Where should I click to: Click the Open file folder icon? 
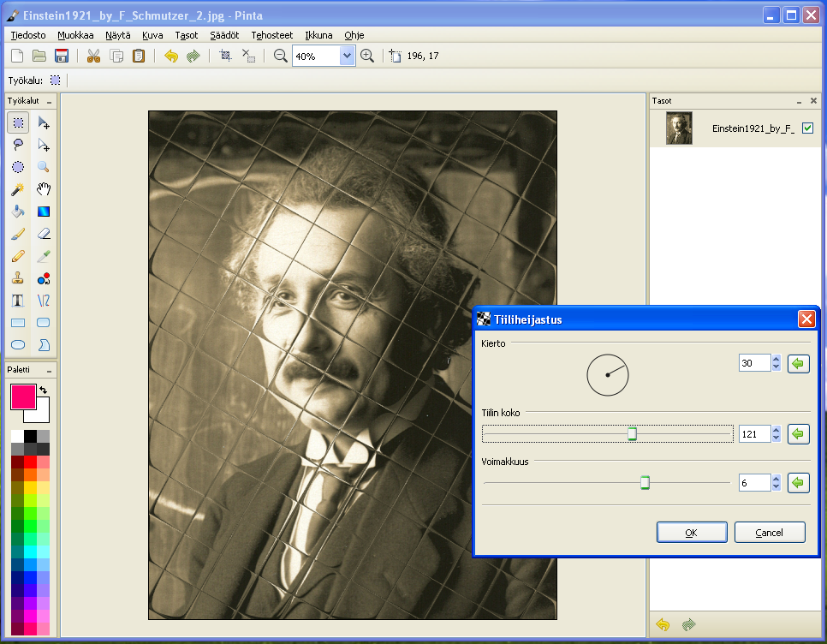[x=39, y=56]
